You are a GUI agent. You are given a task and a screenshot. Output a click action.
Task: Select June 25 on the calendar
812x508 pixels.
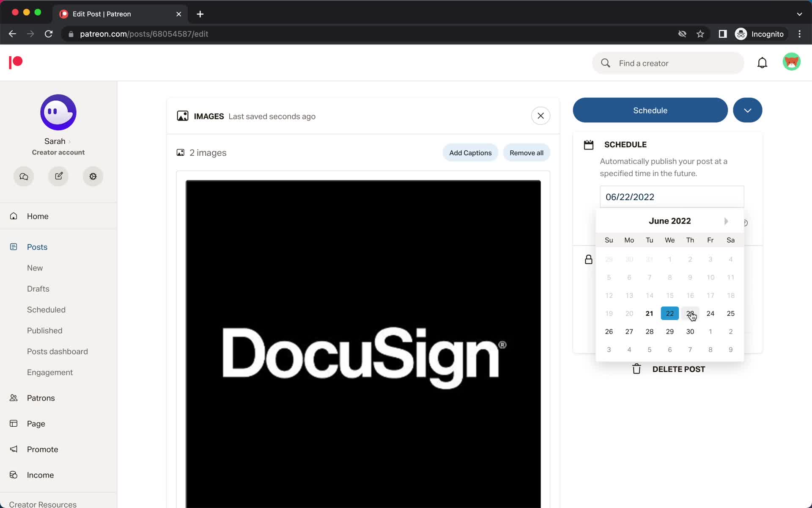pos(731,313)
